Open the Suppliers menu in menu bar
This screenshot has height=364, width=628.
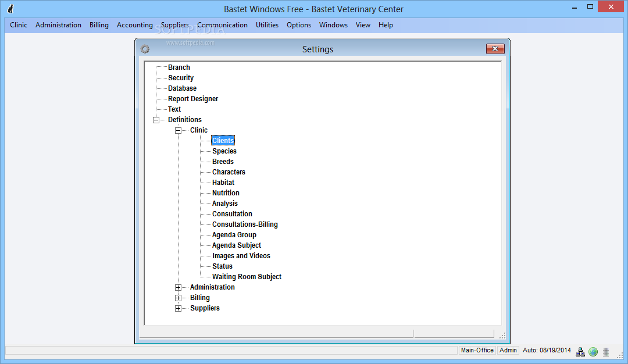174,25
